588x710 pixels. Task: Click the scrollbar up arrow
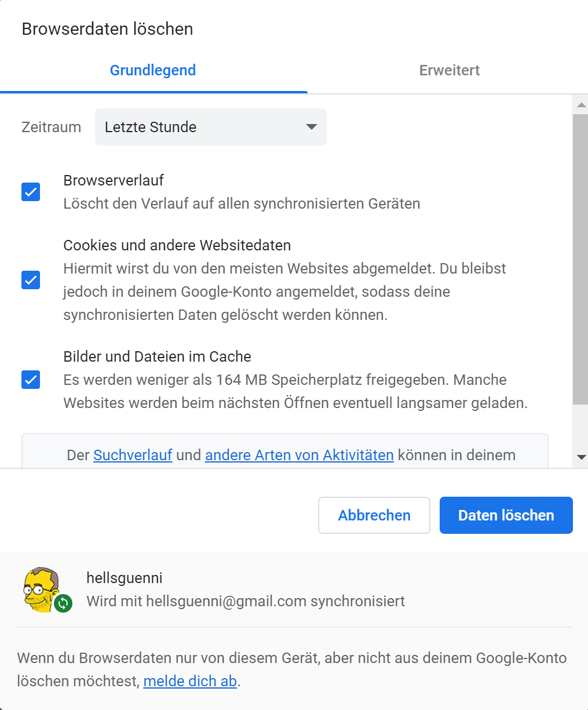[581, 105]
